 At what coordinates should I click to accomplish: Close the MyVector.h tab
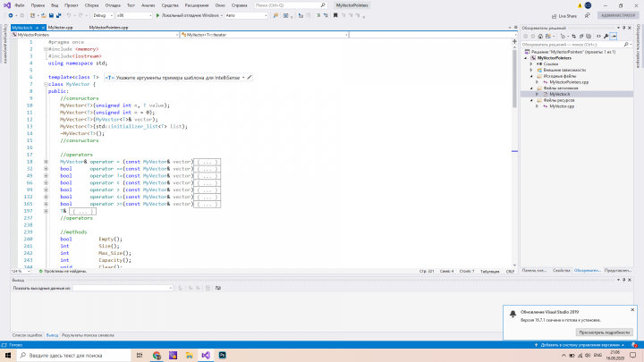pyautogui.click(x=43, y=28)
